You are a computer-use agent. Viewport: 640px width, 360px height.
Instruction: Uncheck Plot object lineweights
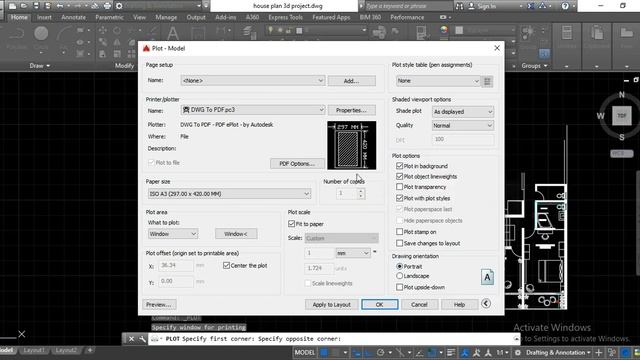tap(400, 176)
